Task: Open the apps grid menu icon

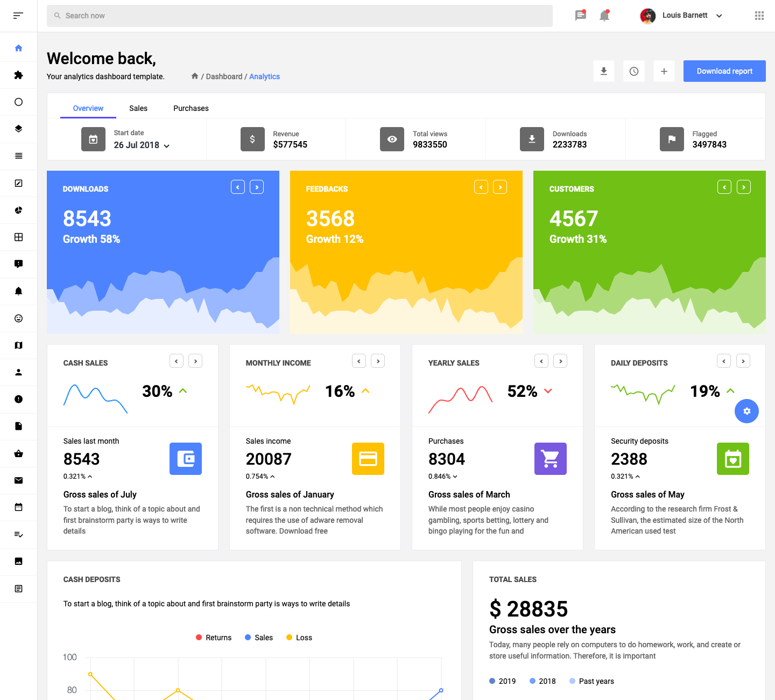Action: click(759, 16)
